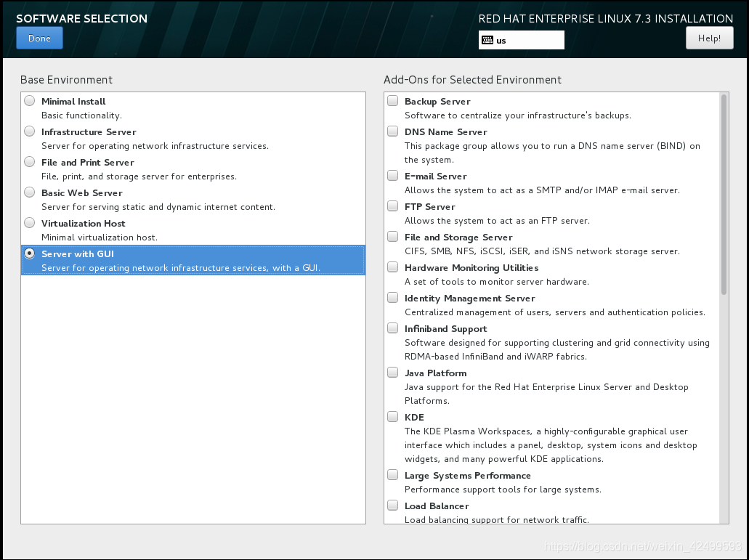Click the 'Load Balancer' label text
Viewport: 749px width, 560px height.
pos(437,506)
